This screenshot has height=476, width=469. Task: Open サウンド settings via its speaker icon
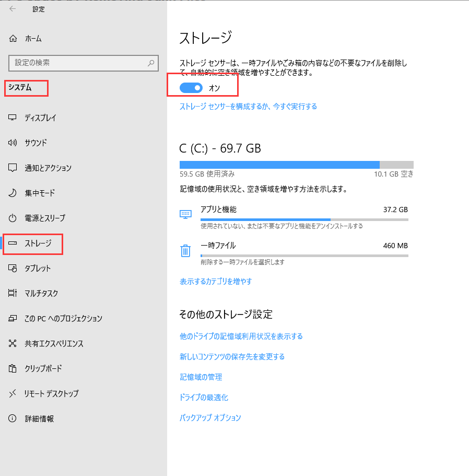pyautogui.click(x=13, y=143)
